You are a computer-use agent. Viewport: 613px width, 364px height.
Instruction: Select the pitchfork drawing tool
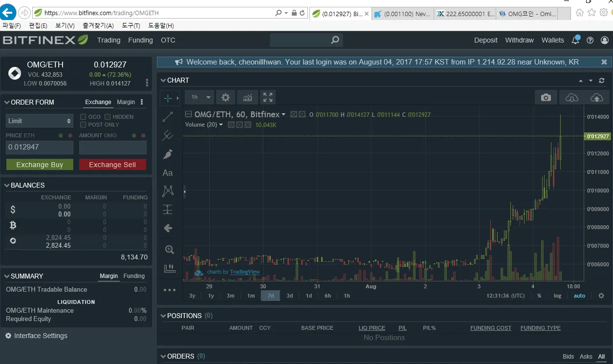click(168, 135)
